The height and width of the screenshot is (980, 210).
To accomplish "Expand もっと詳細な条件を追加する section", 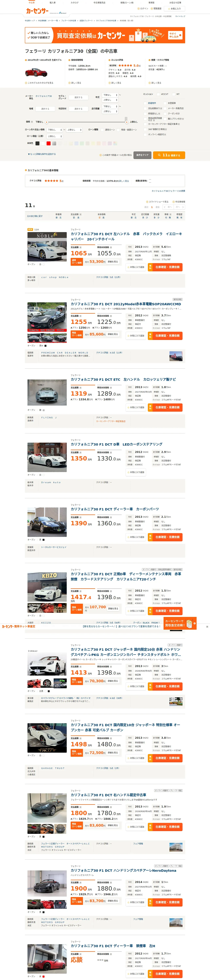I will 42,154.
